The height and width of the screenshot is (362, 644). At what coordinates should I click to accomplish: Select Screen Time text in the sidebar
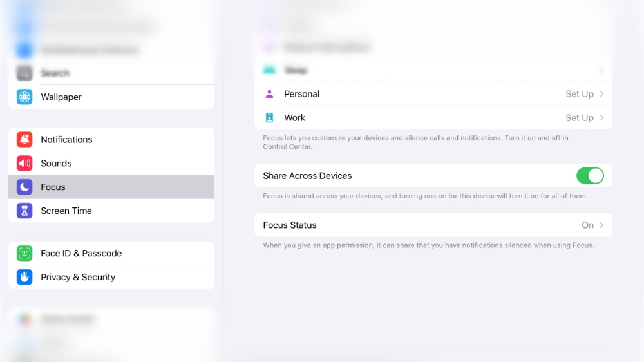(x=66, y=211)
